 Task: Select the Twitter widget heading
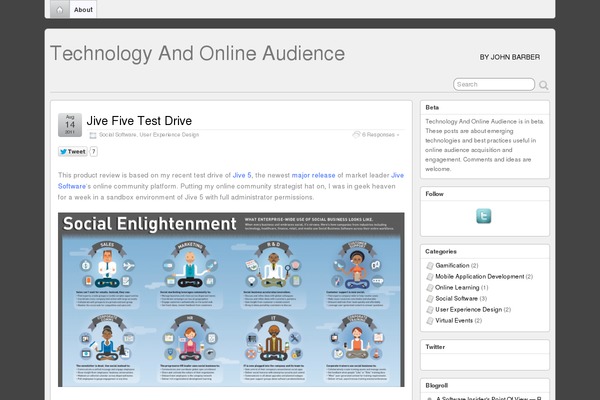point(435,347)
